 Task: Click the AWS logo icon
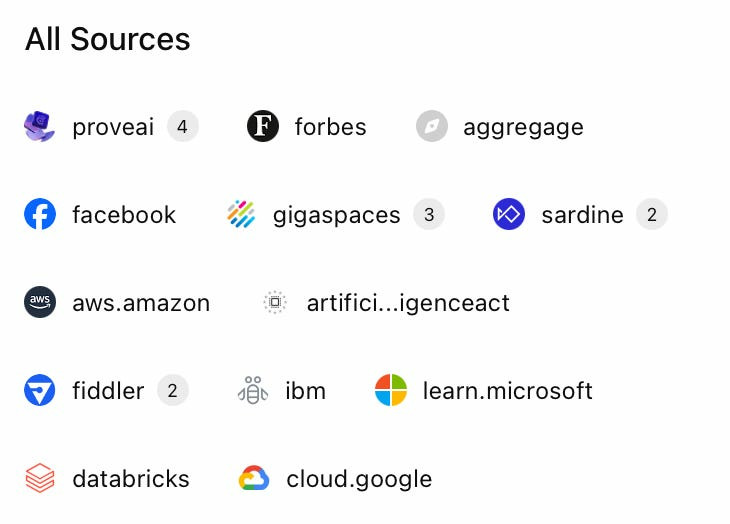40,302
